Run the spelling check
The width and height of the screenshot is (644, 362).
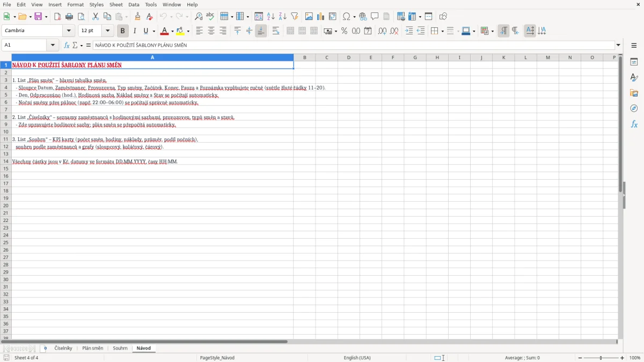click(210, 17)
